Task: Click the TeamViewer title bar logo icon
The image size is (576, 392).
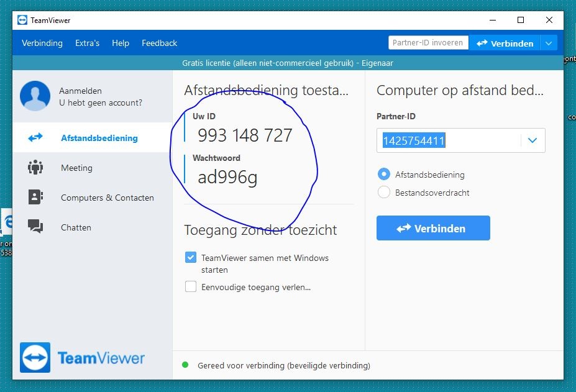Action: 22,21
